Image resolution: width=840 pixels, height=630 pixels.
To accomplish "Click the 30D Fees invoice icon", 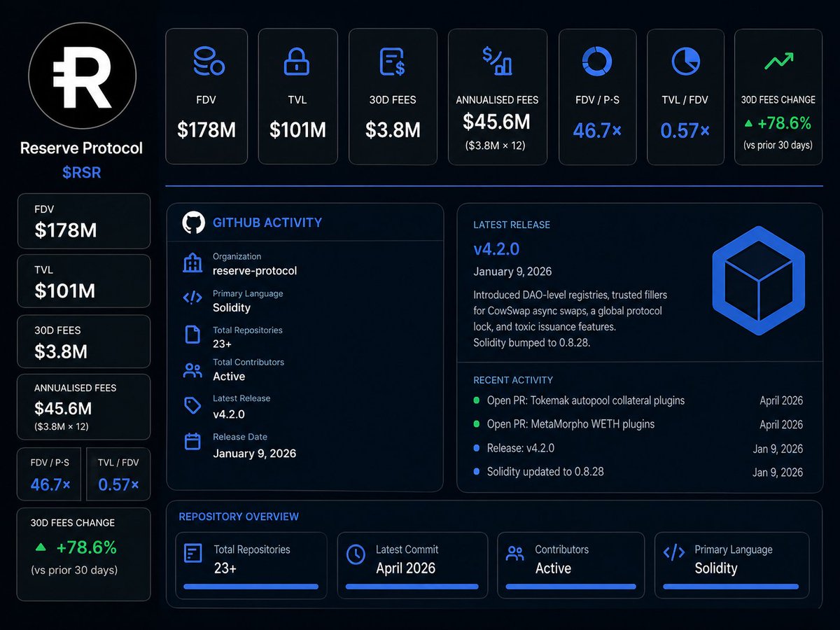I will [393, 62].
